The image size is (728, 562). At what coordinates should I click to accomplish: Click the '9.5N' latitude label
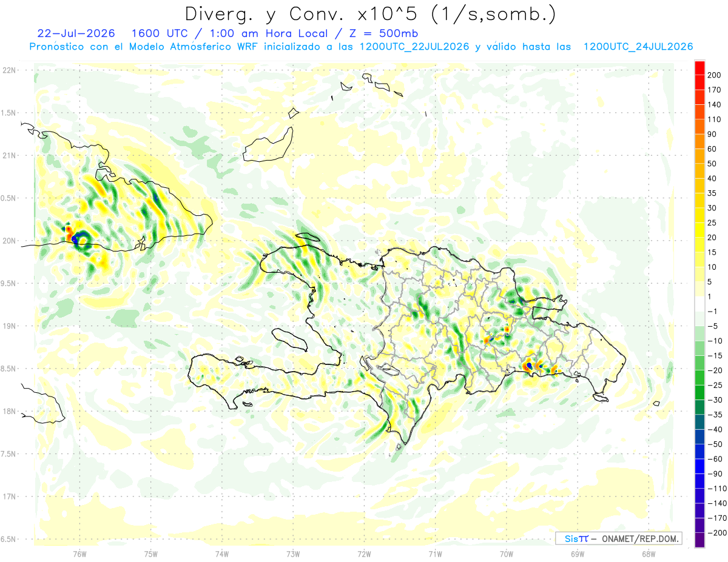[x=8, y=283]
